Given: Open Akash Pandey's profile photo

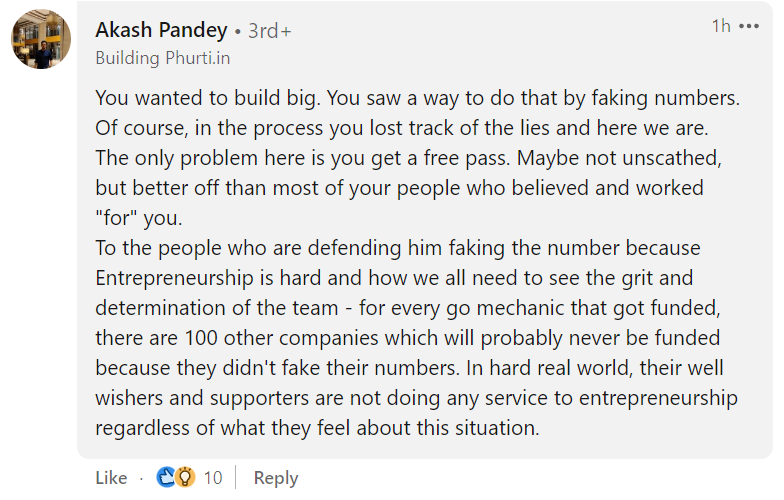Looking at the screenshot, I should (x=41, y=39).
